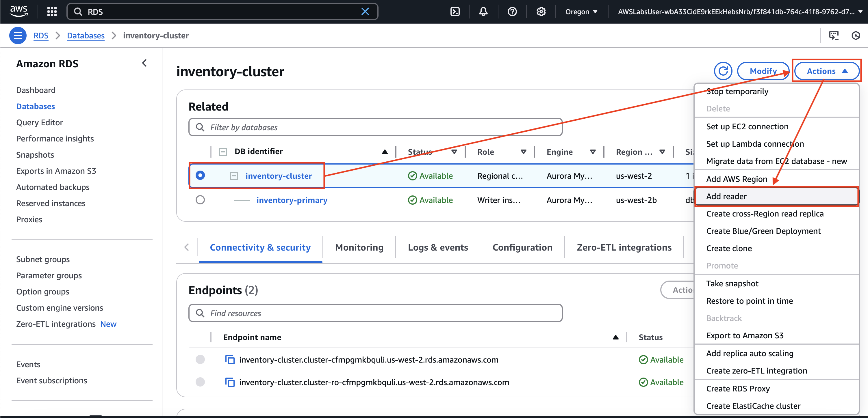Select the inventory-primary radio button
The height and width of the screenshot is (418, 868).
click(200, 200)
